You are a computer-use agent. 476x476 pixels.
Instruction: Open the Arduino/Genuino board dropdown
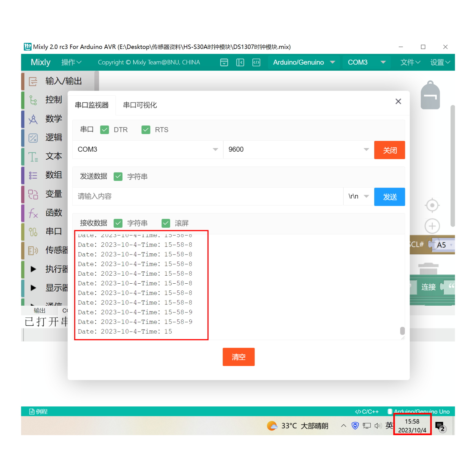pos(304,62)
